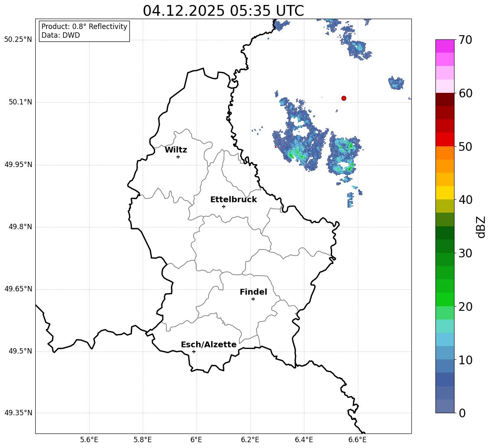The height and width of the screenshot is (448, 491).
Task: Click the Findel station cross marker
Action: (x=253, y=299)
